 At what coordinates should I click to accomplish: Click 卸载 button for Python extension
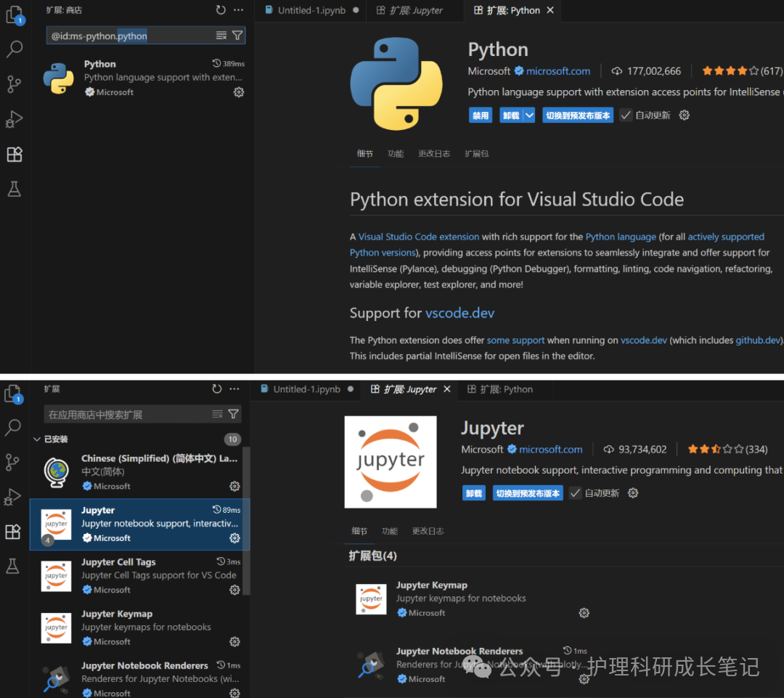coord(511,115)
